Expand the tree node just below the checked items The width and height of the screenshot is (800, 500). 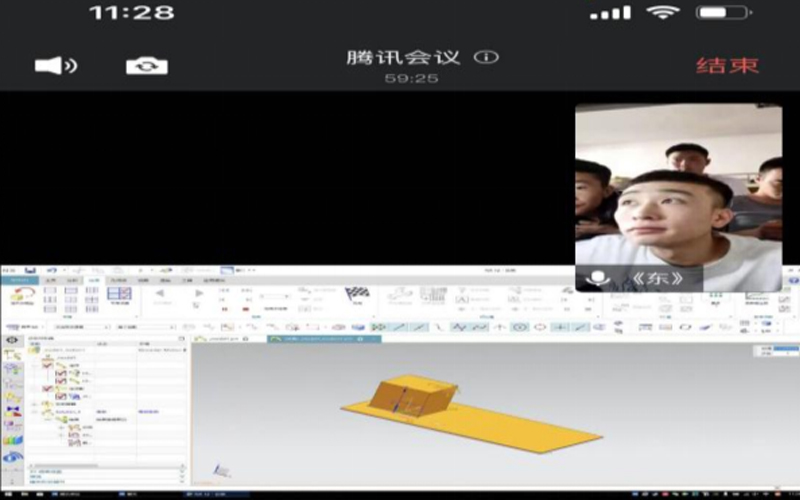tap(35, 404)
